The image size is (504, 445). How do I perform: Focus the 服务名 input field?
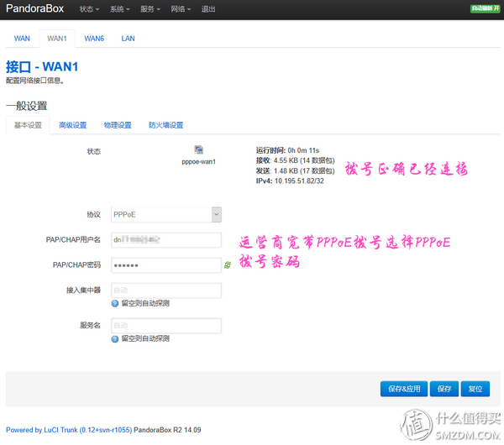(x=166, y=326)
